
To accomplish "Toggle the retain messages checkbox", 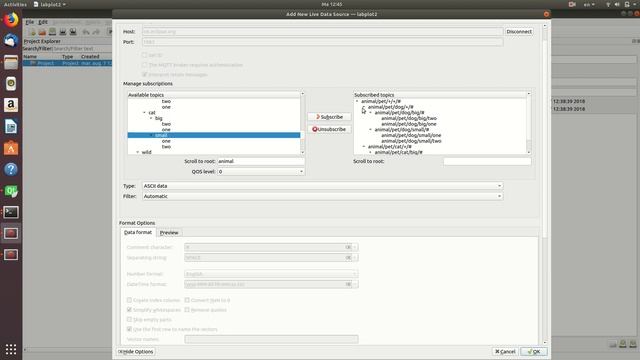I will (144, 74).
